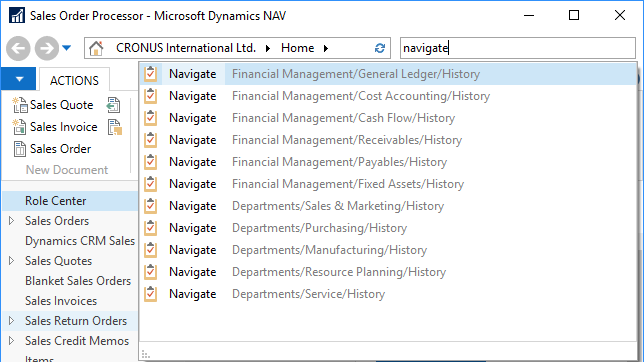
Task: Click the Home icon in address bar
Action: pos(96,48)
